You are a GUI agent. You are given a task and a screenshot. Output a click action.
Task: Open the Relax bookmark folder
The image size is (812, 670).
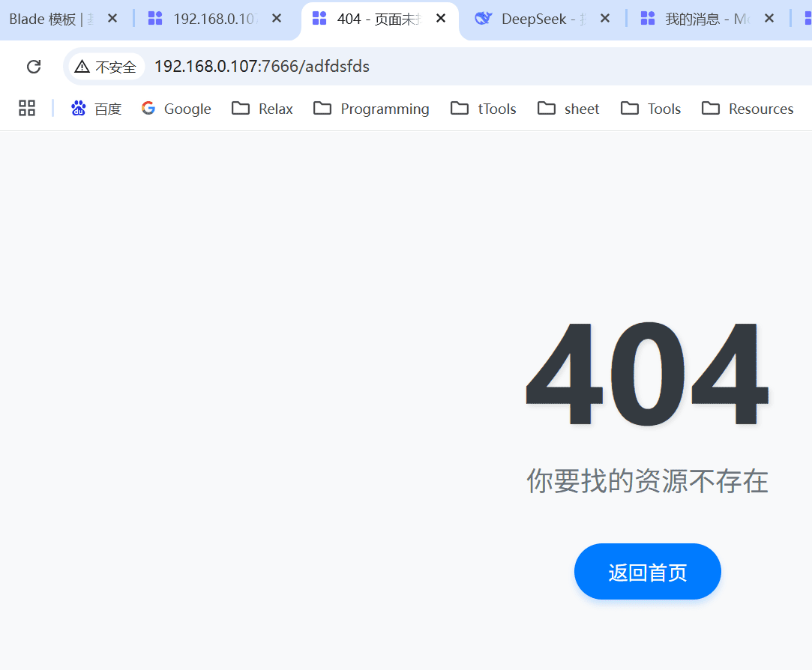(262, 109)
